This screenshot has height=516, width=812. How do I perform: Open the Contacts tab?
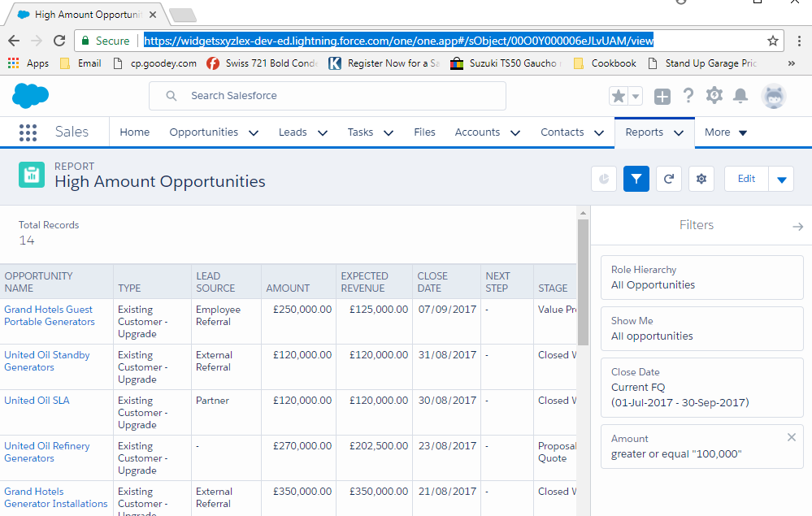562,132
